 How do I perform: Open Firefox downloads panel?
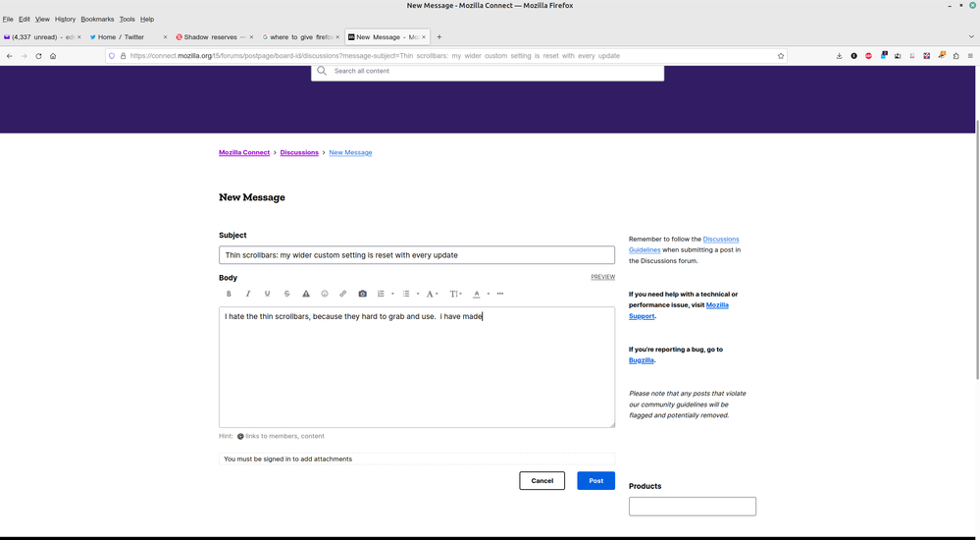840,56
